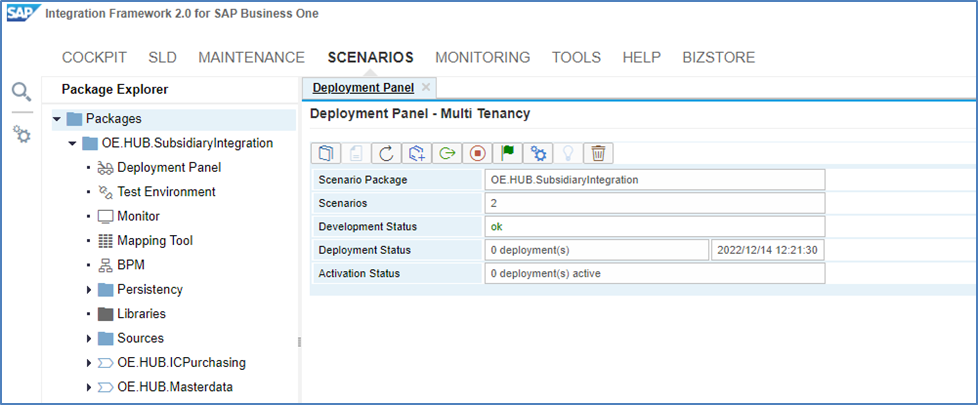Open Test Environment tree item

165,192
